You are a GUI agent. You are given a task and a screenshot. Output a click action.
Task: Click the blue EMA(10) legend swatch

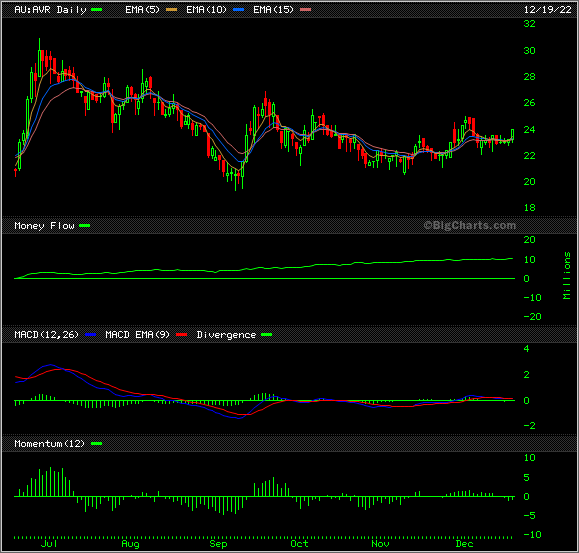(x=239, y=10)
